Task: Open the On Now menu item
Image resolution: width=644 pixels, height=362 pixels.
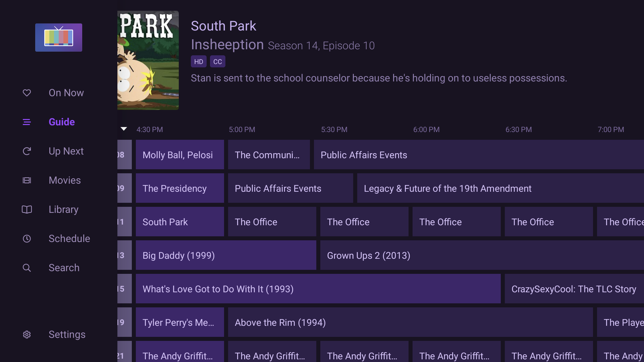Action: [x=66, y=93]
